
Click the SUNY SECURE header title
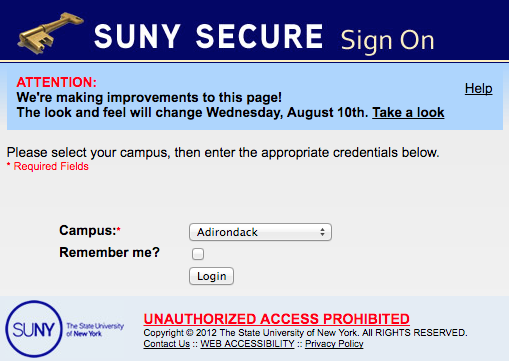pos(209,37)
